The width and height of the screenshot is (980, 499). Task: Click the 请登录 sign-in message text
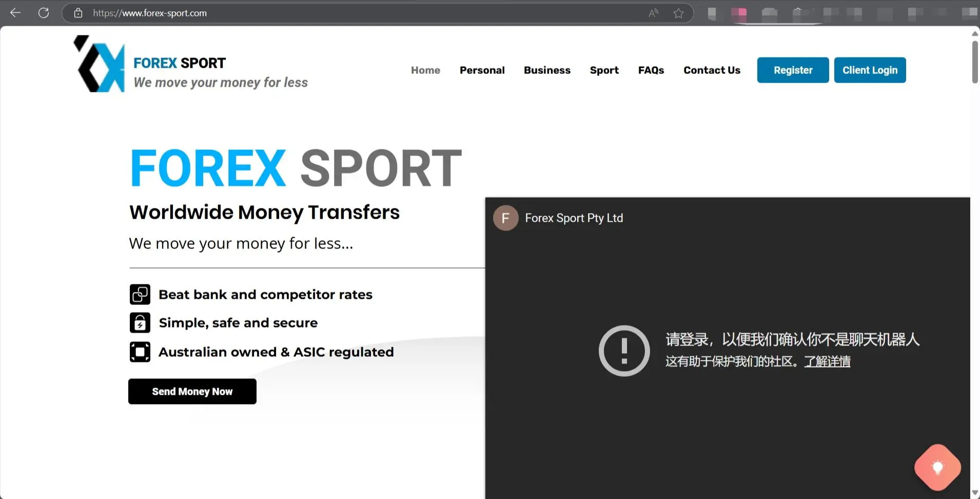coord(792,339)
